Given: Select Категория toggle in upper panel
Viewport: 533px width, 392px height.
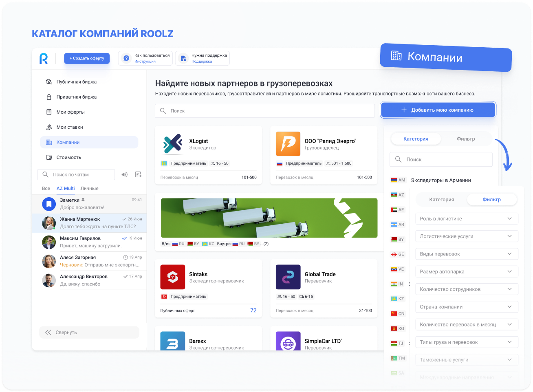Looking at the screenshot, I should [x=416, y=139].
